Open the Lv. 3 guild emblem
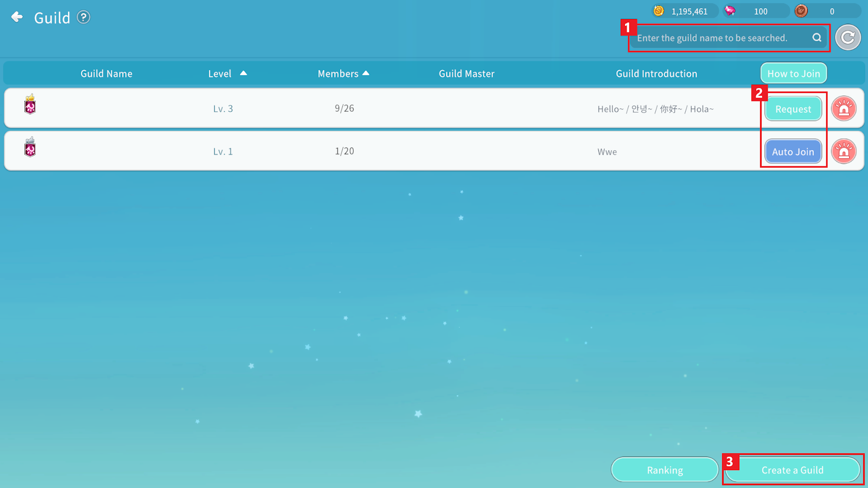 tap(30, 104)
